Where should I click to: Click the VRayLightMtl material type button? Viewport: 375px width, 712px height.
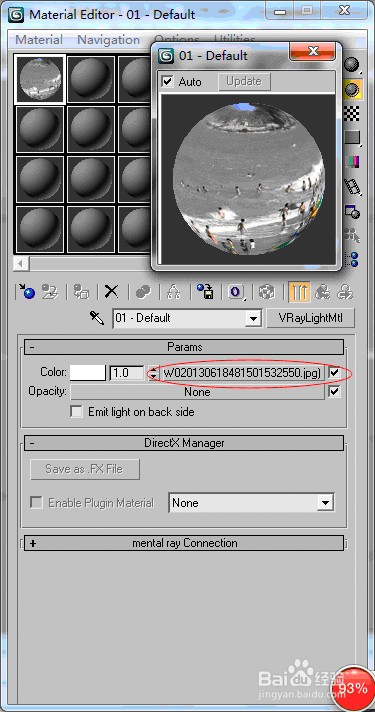coord(311,318)
